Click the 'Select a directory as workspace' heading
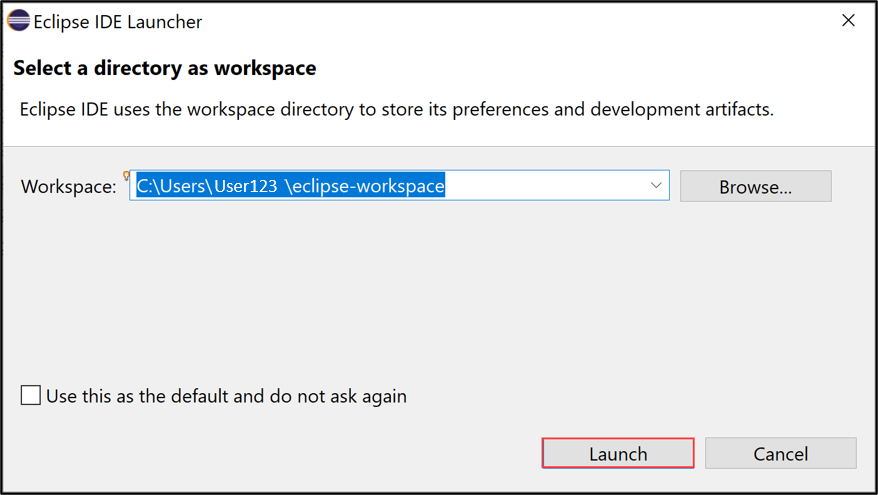This screenshot has height=495, width=878. (x=165, y=68)
